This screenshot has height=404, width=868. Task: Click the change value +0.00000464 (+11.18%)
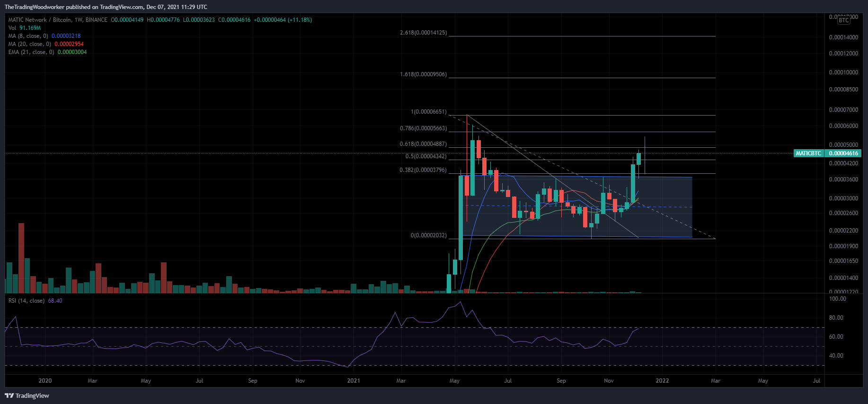283,20
